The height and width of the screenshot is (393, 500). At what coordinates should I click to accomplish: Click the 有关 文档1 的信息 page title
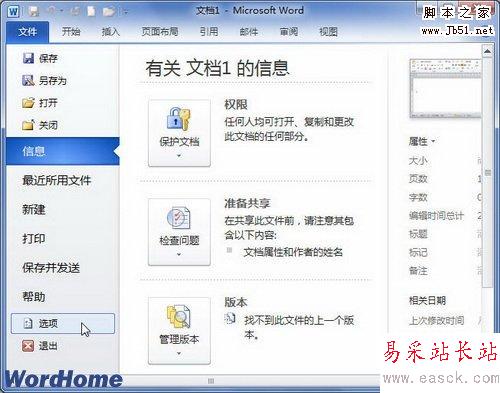[217, 68]
